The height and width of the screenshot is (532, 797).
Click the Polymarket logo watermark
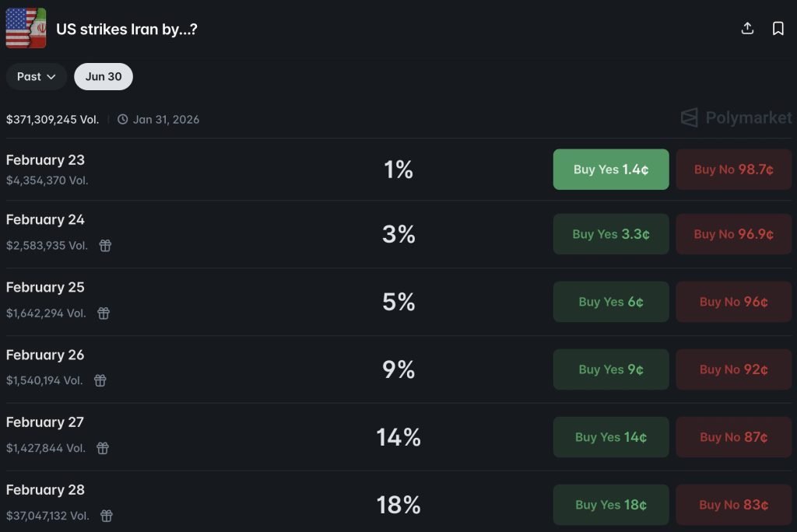pyautogui.click(x=736, y=118)
